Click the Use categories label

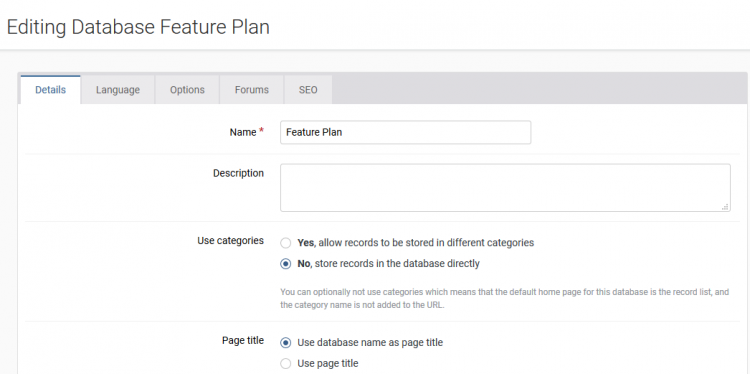coord(230,241)
